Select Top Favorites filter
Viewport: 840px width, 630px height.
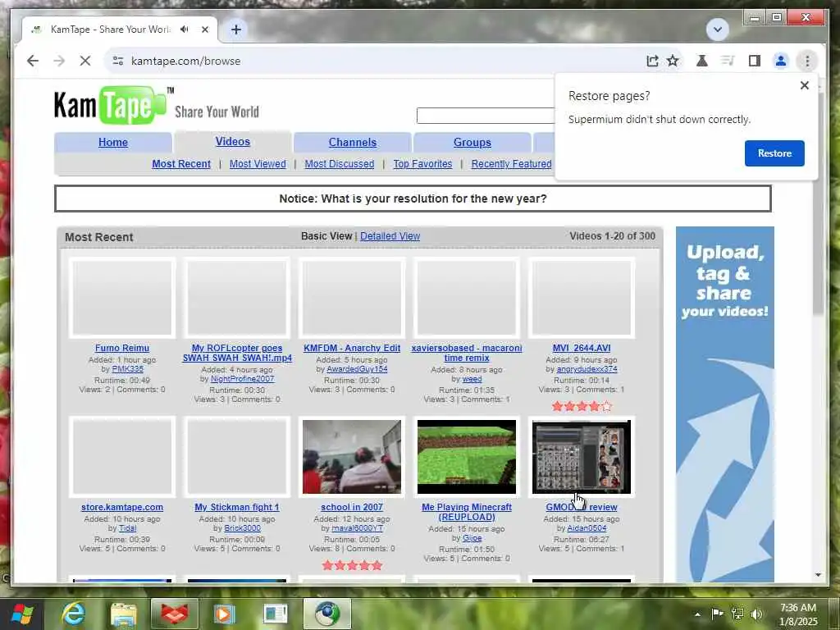coord(422,164)
